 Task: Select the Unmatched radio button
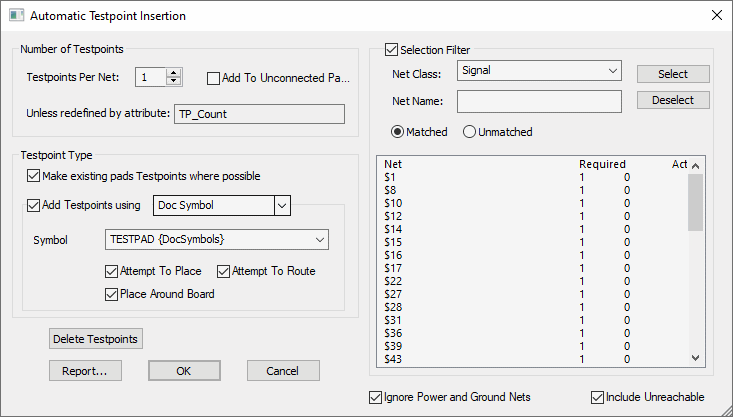[x=469, y=132]
